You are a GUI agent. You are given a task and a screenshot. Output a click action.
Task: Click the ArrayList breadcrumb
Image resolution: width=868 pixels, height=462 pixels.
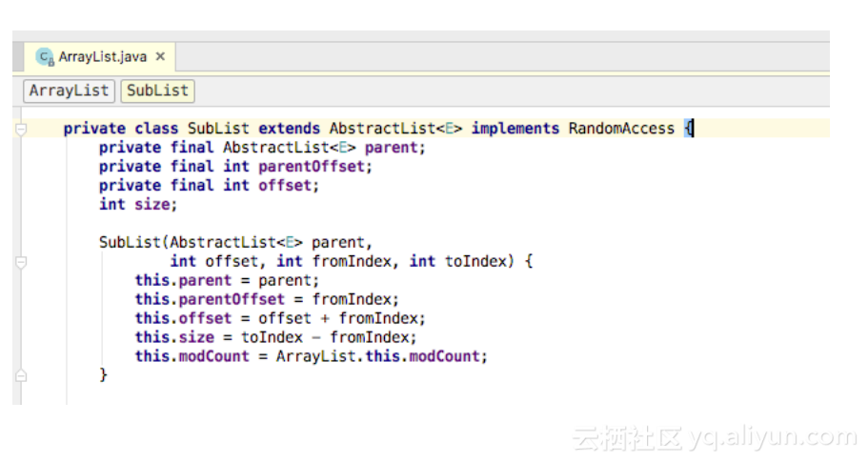click(x=70, y=90)
